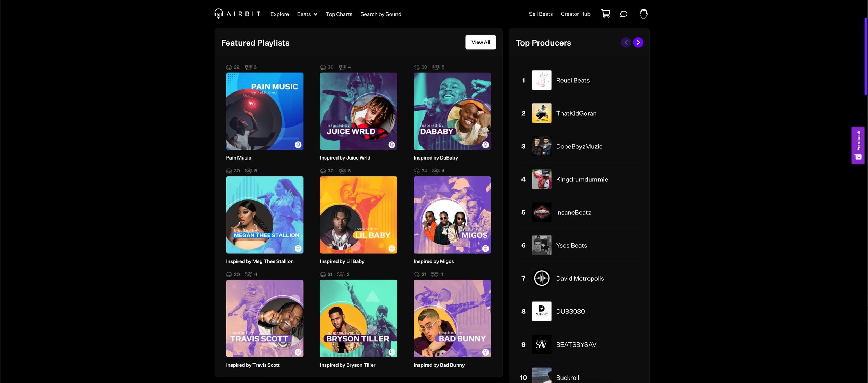This screenshot has width=868, height=383.
Task: Click the DUB3030 name
Action: pyautogui.click(x=570, y=311)
